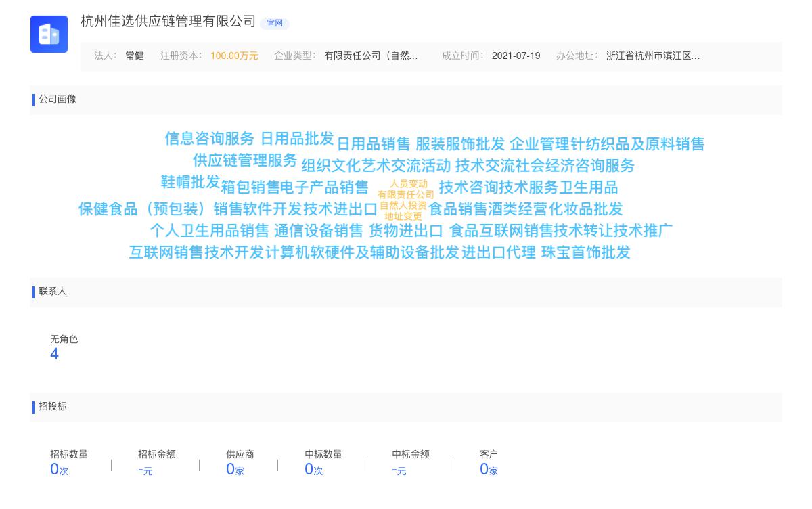Click orange tag 人员变动
812x509 pixels.
pos(409,184)
